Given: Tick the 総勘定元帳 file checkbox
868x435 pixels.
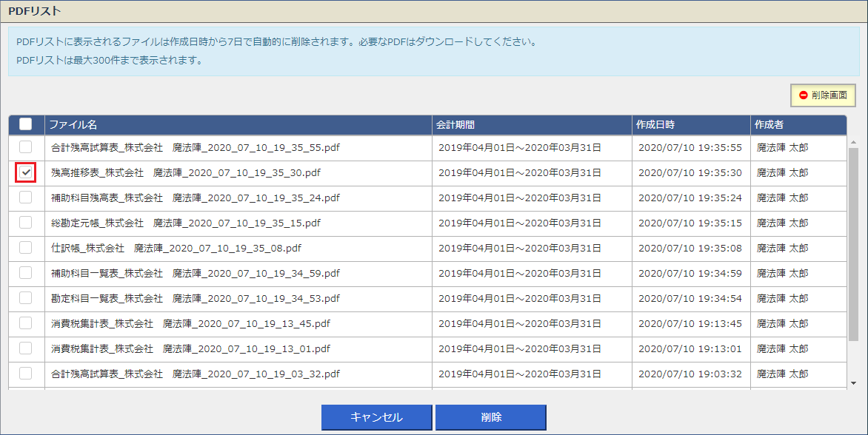Looking at the screenshot, I should 25,222.
